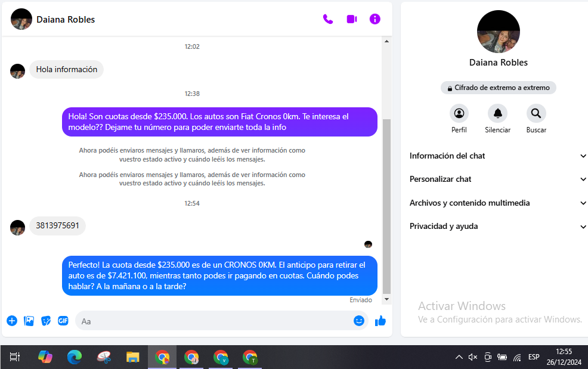Viewport: 588px width, 369px height.
Task: Click the Cifrado de extremo a extremo badge
Action: point(499,88)
